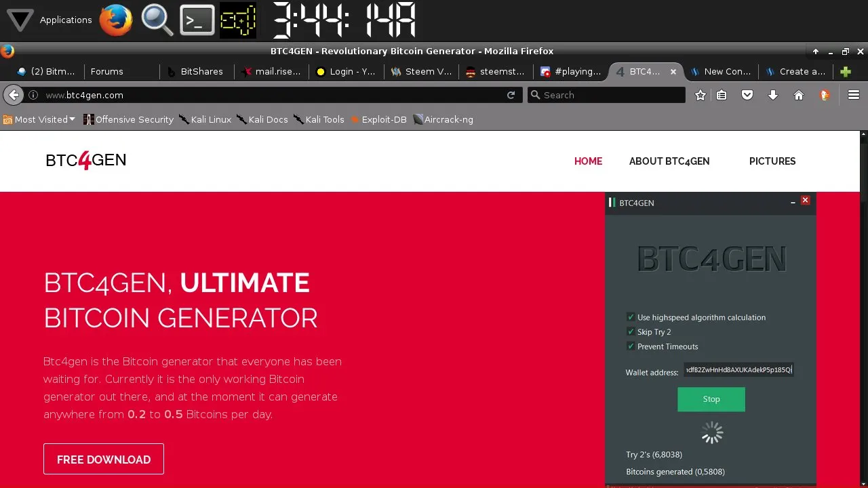Close the BTC4... browser tab
868x488 pixels.
673,71
